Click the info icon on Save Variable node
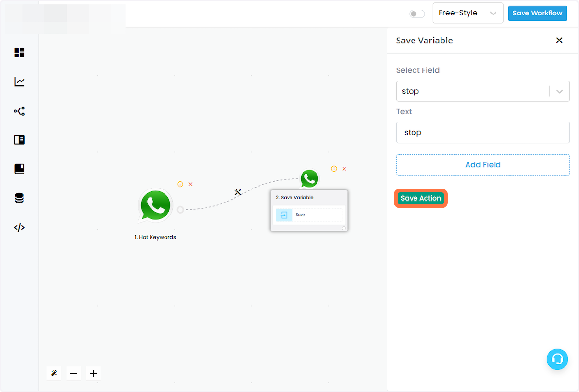Screen dimensions: 579x392 334,169
